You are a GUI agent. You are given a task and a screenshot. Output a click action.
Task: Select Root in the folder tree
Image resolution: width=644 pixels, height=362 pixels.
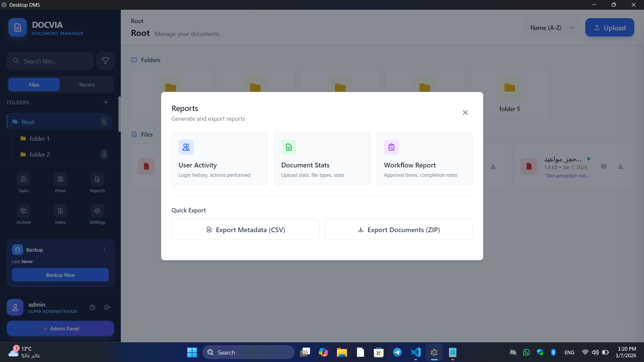click(59, 121)
